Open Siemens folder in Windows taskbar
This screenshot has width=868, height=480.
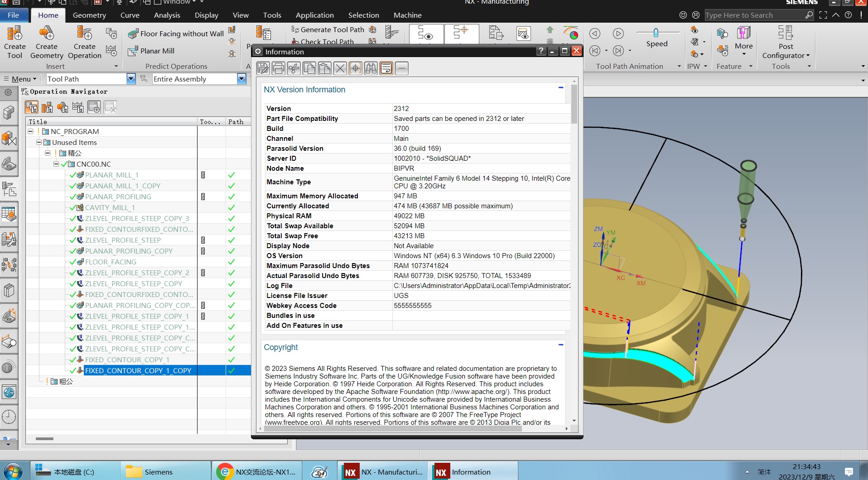click(166, 472)
